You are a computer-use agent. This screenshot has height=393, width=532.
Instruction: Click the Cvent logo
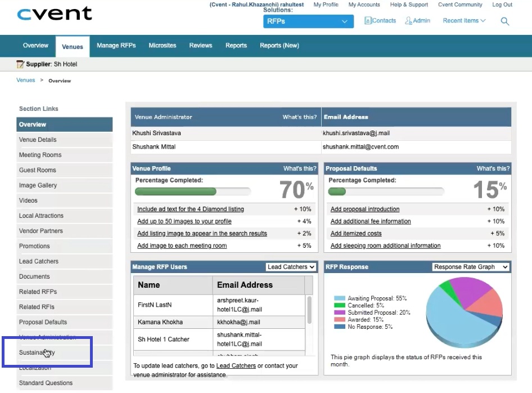pyautogui.click(x=55, y=14)
